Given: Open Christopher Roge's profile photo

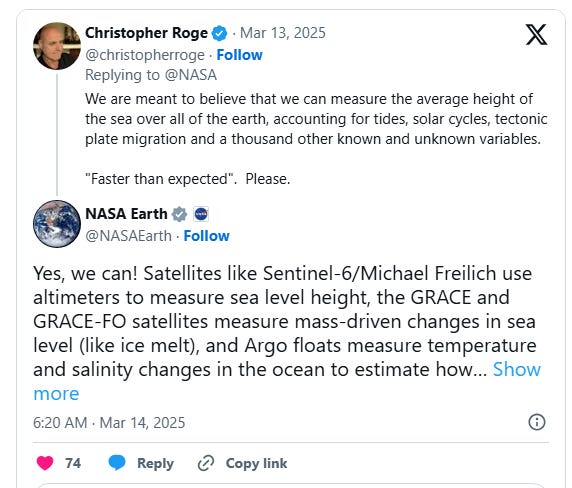Looking at the screenshot, I should tap(57, 46).
